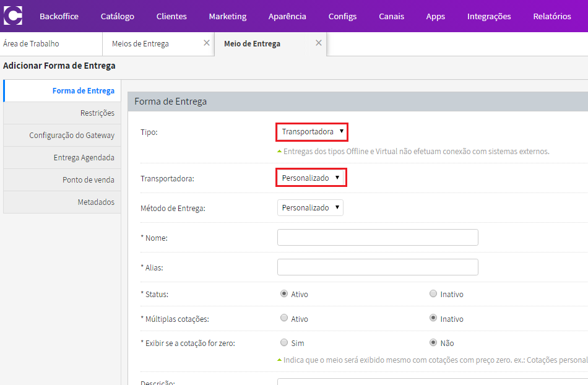Viewport: 588px width, 385px height.
Task: Open Entrega Agendada section
Action: (63, 157)
